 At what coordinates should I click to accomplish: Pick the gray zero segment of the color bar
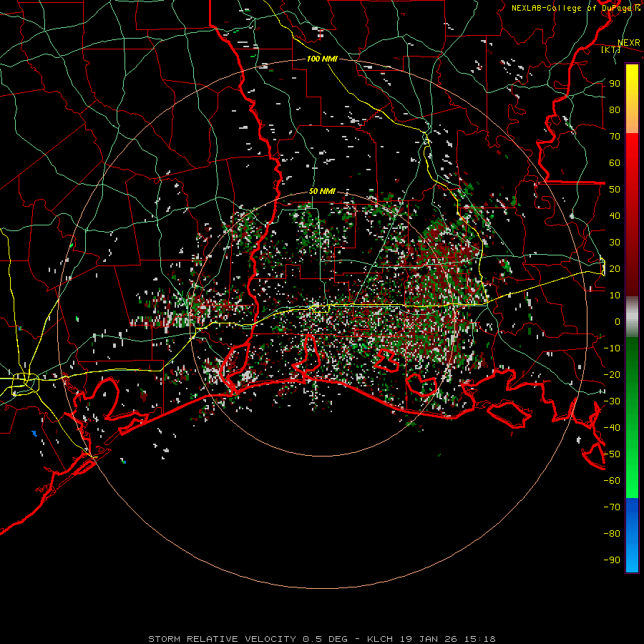click(x=632, y=317)
